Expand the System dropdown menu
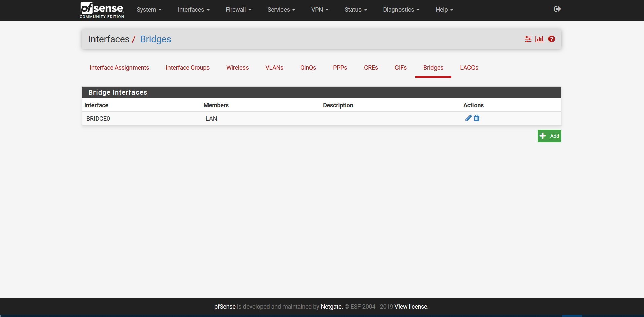The height and width of the screenshot is (317, 644). coord(149,10)
